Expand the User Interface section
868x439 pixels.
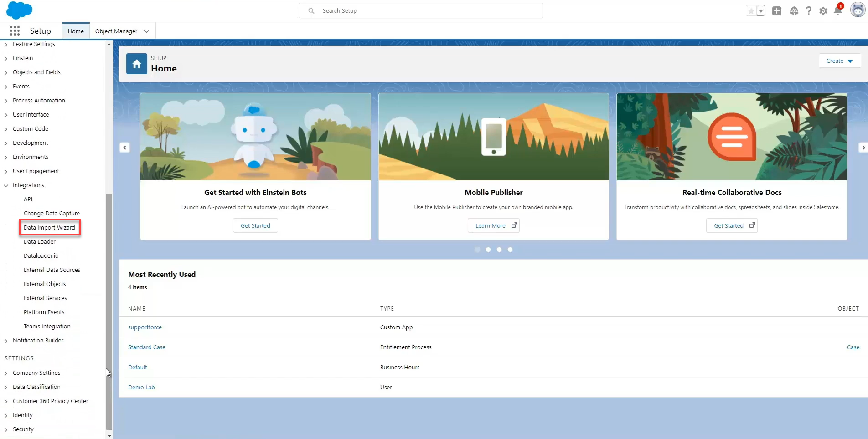(x=6, y=115)
